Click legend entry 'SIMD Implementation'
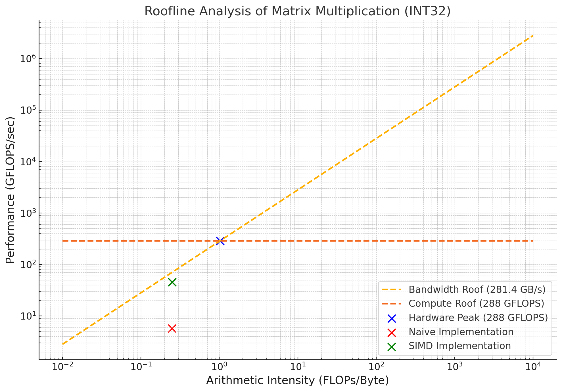 (460, 346)
